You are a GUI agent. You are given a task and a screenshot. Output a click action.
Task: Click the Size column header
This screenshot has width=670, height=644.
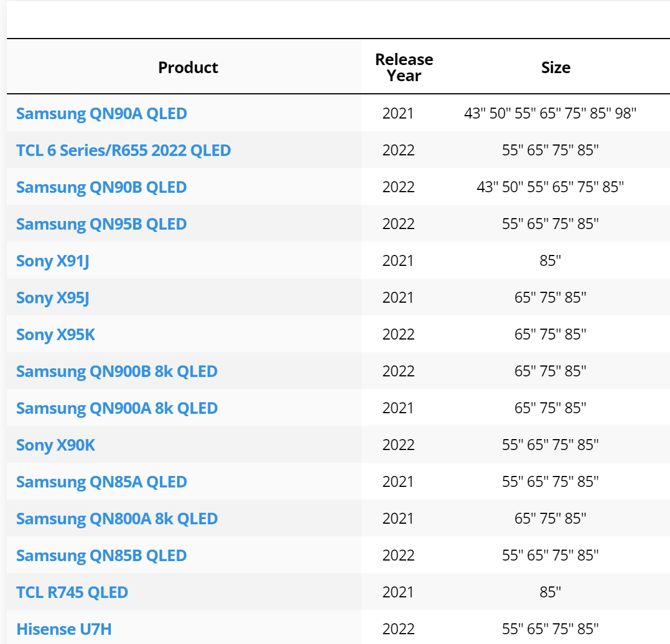[x=556, y=67]
